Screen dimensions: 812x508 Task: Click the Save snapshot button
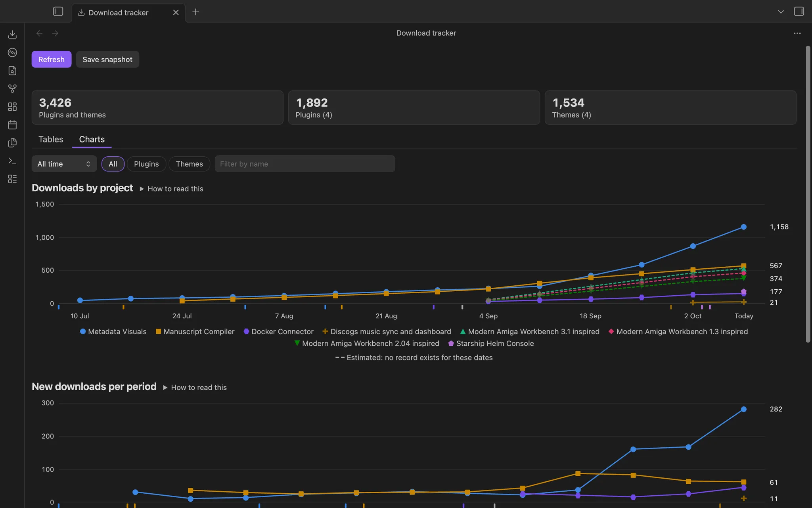tap(107, 59)
